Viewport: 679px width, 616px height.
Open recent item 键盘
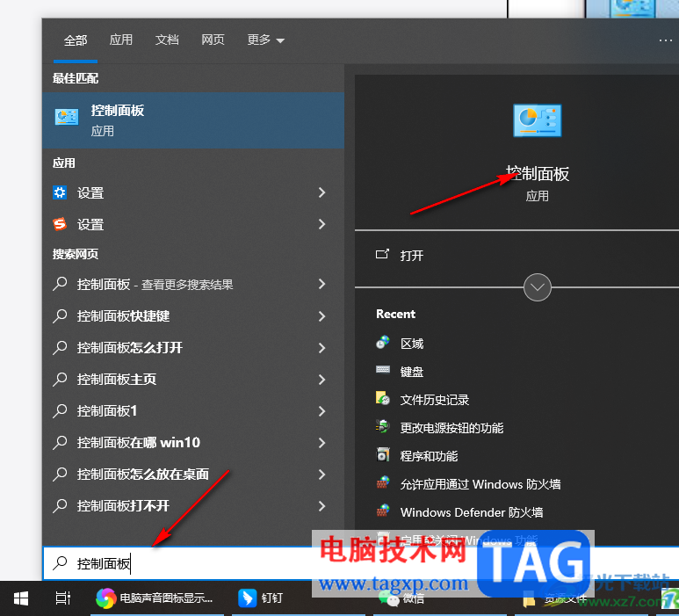[412, 372]
